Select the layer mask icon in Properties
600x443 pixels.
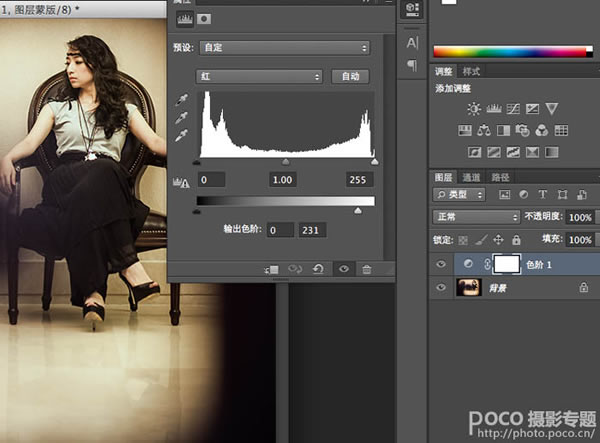205,18
